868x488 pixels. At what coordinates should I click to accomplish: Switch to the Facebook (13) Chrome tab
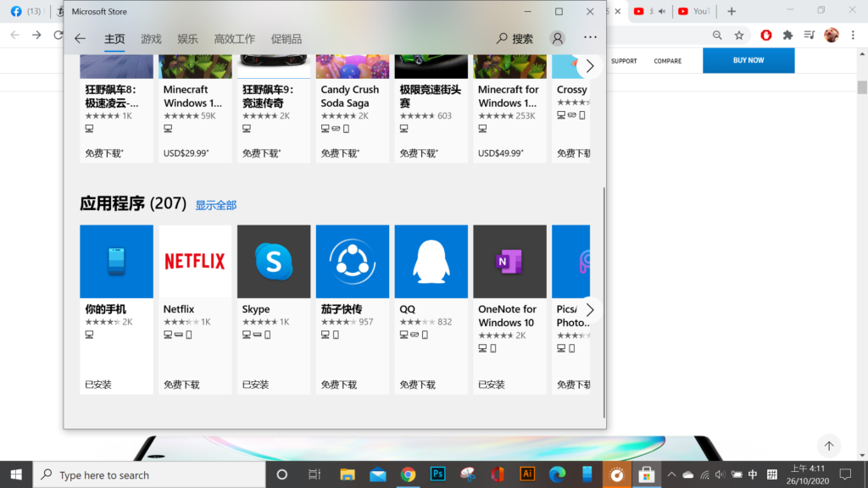(26, 11)
